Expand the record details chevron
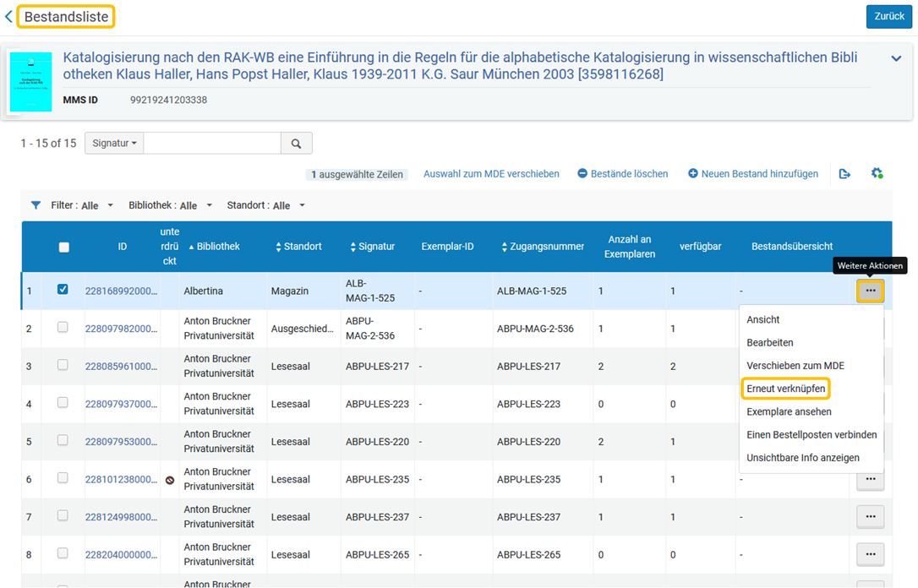 click(896, 58)
